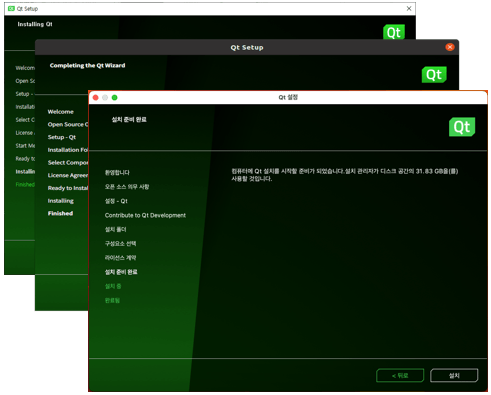The height and width of the screenshot is (395, 491).
Task: Select the bold 설치 준비 완료 sidebar step
Action: tap(121, 272)
